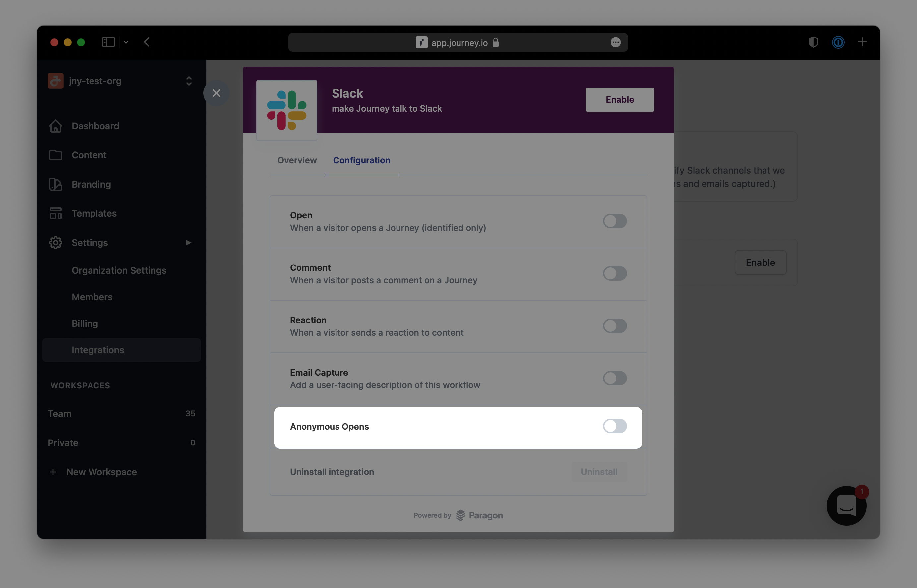
Task: Click the Enable Slack integration button
Action: tap(620, 99)
